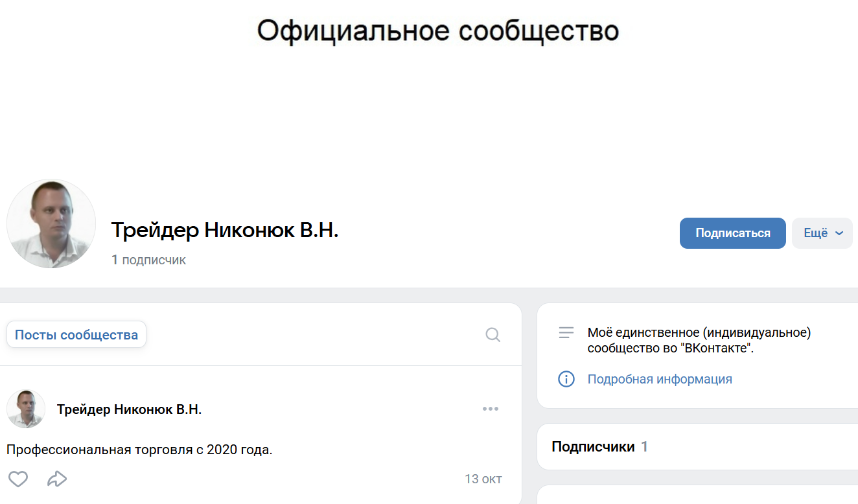Click the description lines icon in sidebar
This screenshot has width=858, height=504.
[x=566, y=332]
